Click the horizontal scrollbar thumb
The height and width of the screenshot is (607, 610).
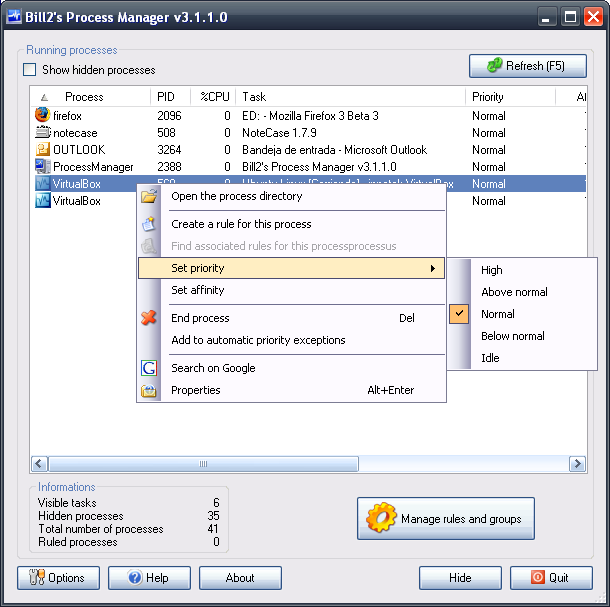pyautogui.click(x=203, y=464)
